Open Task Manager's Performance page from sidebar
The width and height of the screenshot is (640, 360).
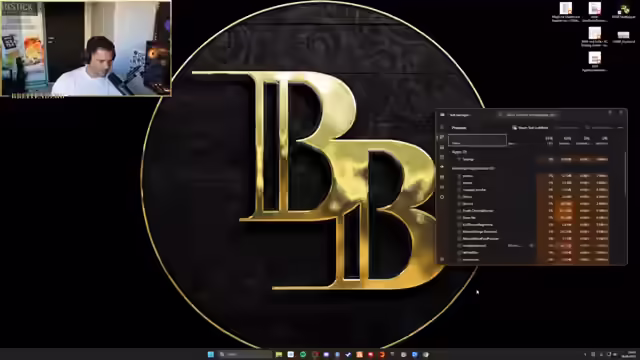pyautogui.click(x=442, y=147)
